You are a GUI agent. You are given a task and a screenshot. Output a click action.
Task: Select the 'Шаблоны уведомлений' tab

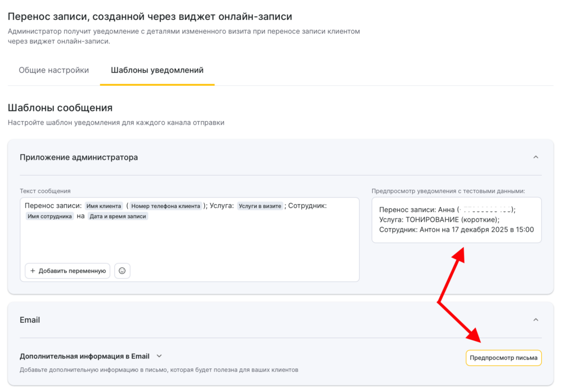157,70
